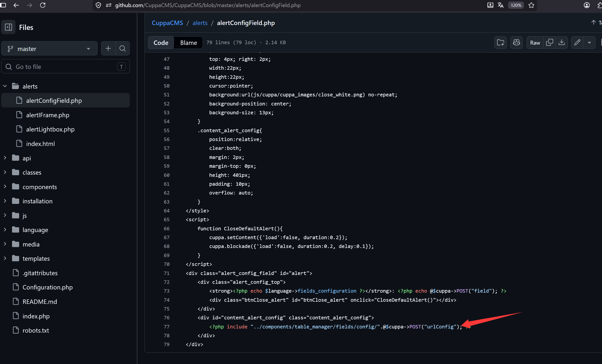Click the browser forward arrow

click(29, 5)
